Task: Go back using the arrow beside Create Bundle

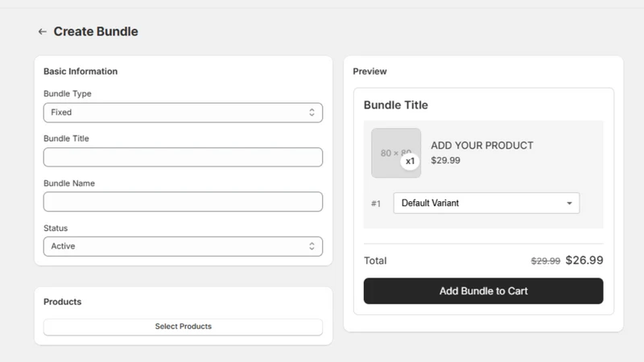Action: click(x=43, y=31)
